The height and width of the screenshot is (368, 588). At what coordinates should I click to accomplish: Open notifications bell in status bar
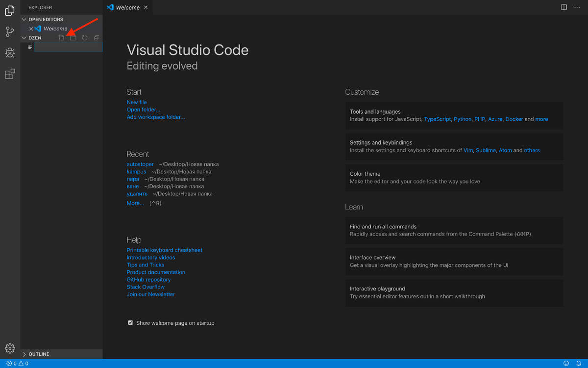[579, 364]
